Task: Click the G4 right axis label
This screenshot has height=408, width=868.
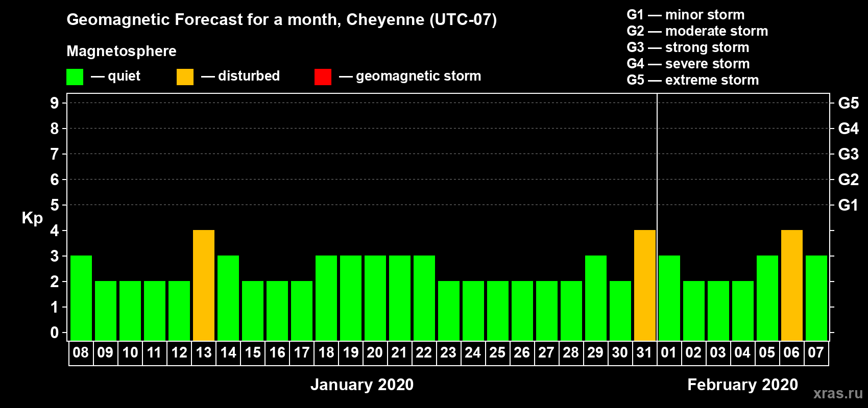Action: (x=849, y=129)
